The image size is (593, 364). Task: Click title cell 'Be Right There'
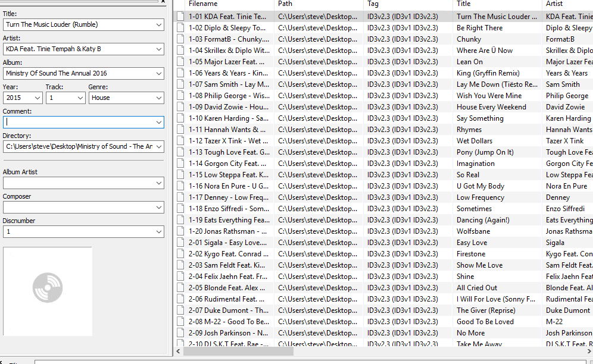pos(479,27)
